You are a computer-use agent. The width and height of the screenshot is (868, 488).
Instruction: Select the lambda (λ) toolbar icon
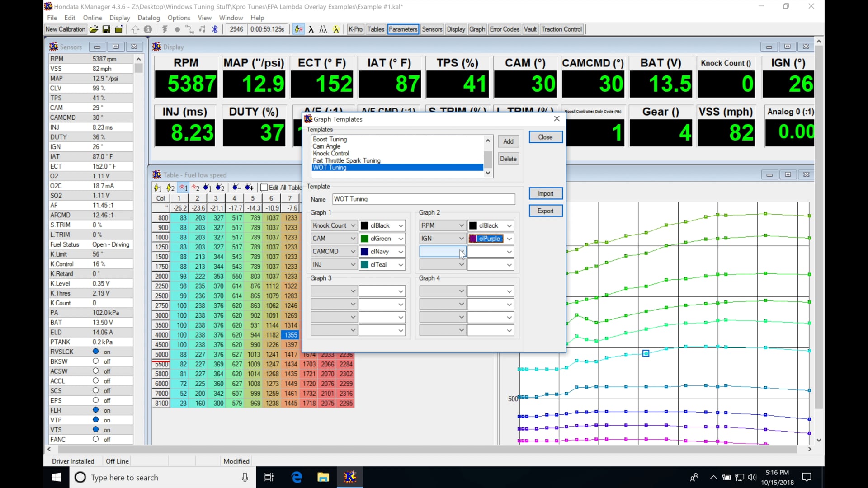point(311,29)
